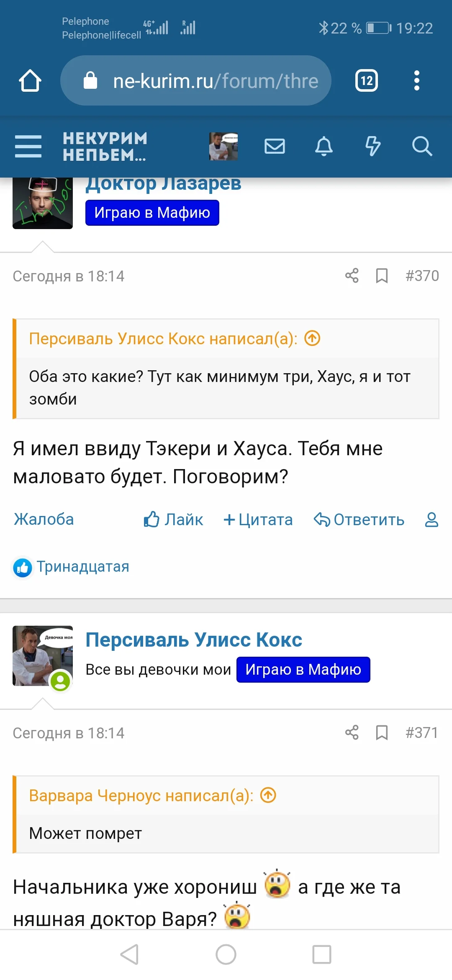Viewport: 452px width, 980px height.
Task: Tap browser home icon
Action: coord(30,80)
